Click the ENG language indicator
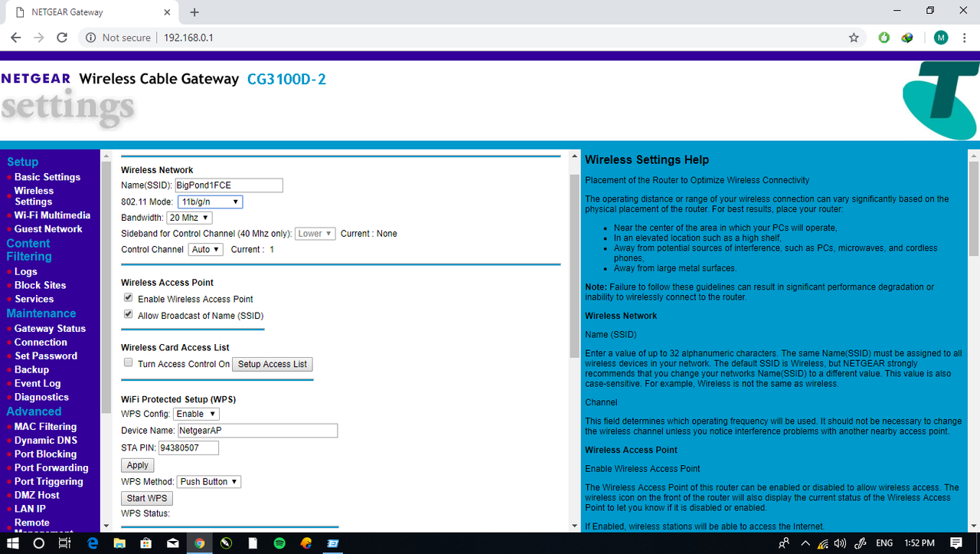Screen dimensions: 980x554 click(884, 543)
